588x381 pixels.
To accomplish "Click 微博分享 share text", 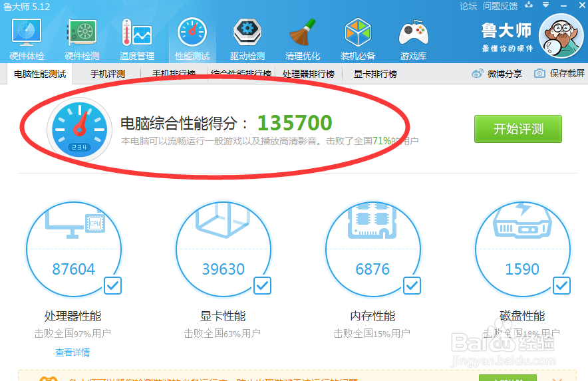I will (x=505, y=74).
